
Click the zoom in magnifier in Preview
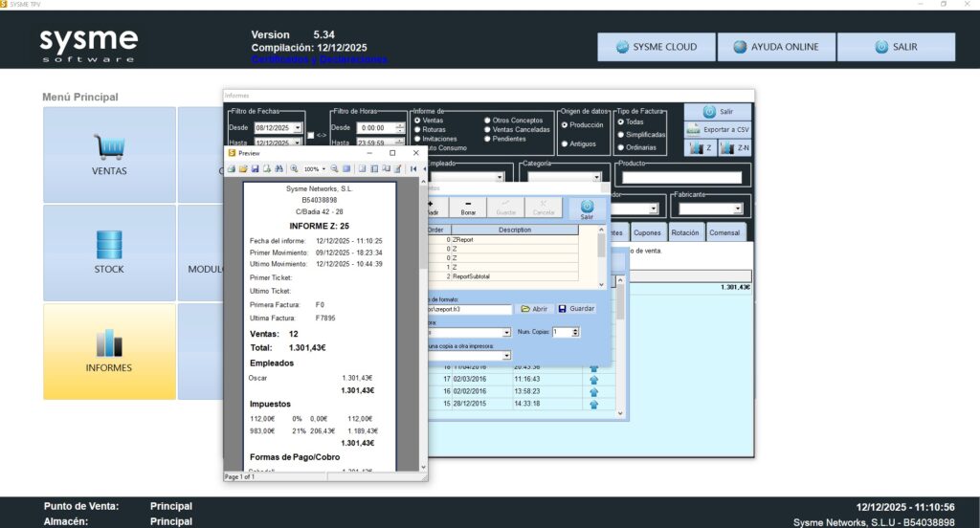294,168
